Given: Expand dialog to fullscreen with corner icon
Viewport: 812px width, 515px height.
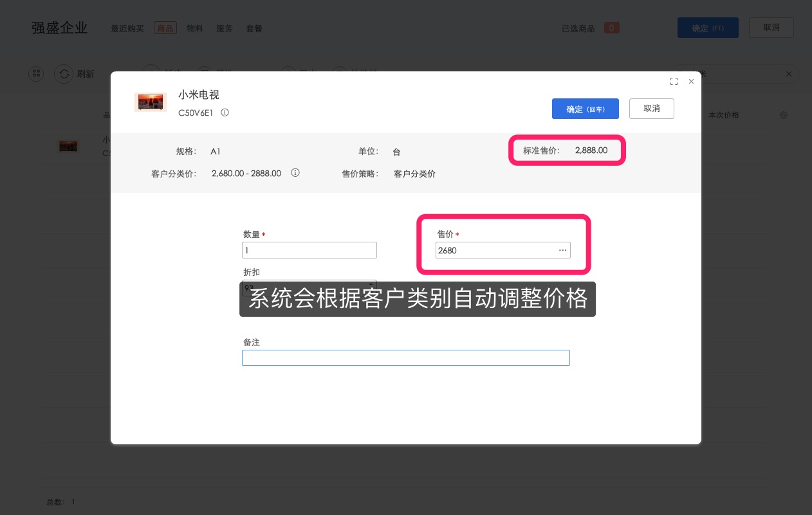Looking at the screenshot, I should point(674,82).
